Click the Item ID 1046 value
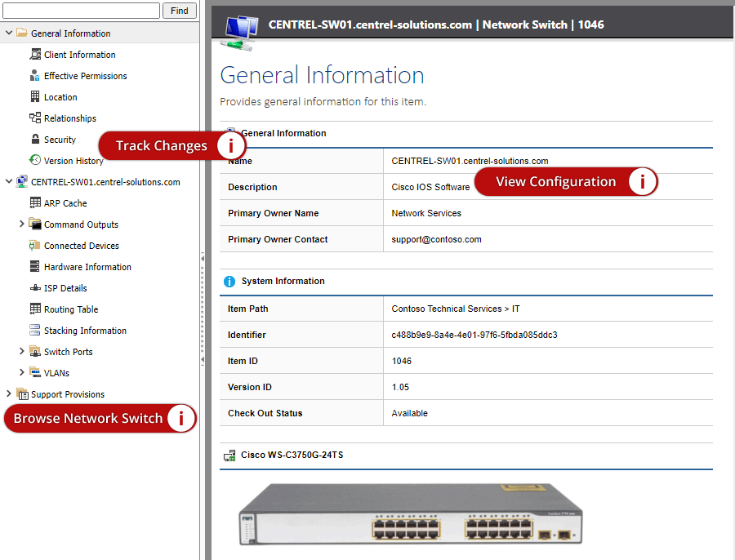This screenshot has height=560, width=735. coord(402,362)
